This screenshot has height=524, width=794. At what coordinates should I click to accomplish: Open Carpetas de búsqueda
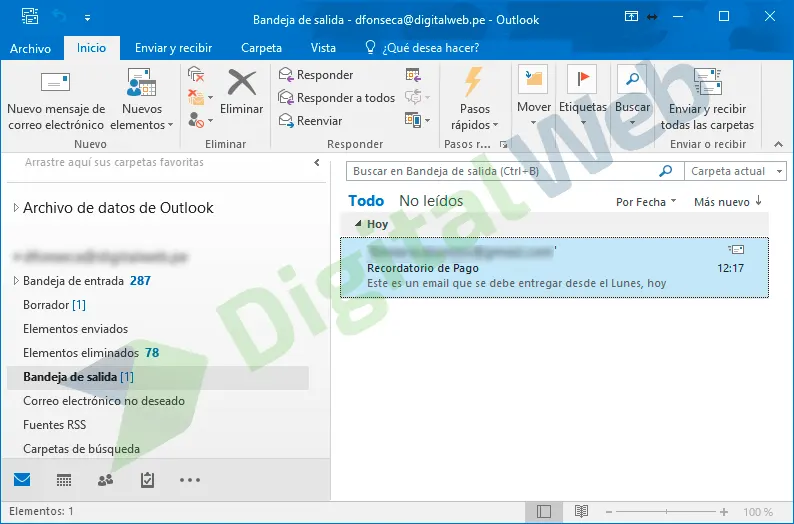click(82, 449)
